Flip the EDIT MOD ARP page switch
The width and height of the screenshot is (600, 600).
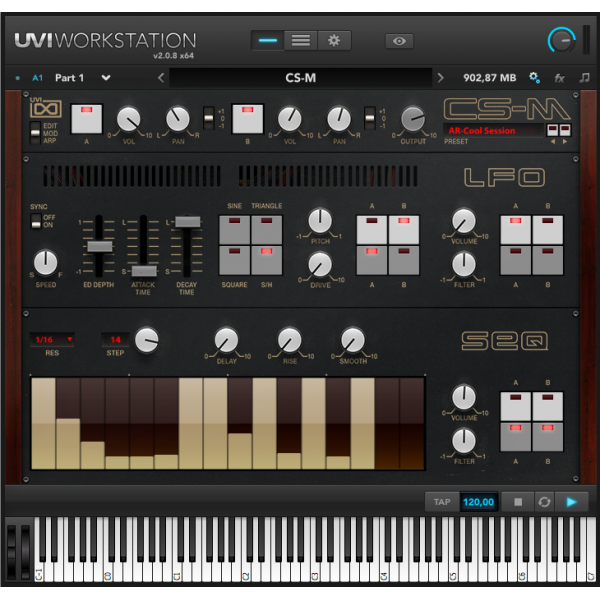coord(35,133)
